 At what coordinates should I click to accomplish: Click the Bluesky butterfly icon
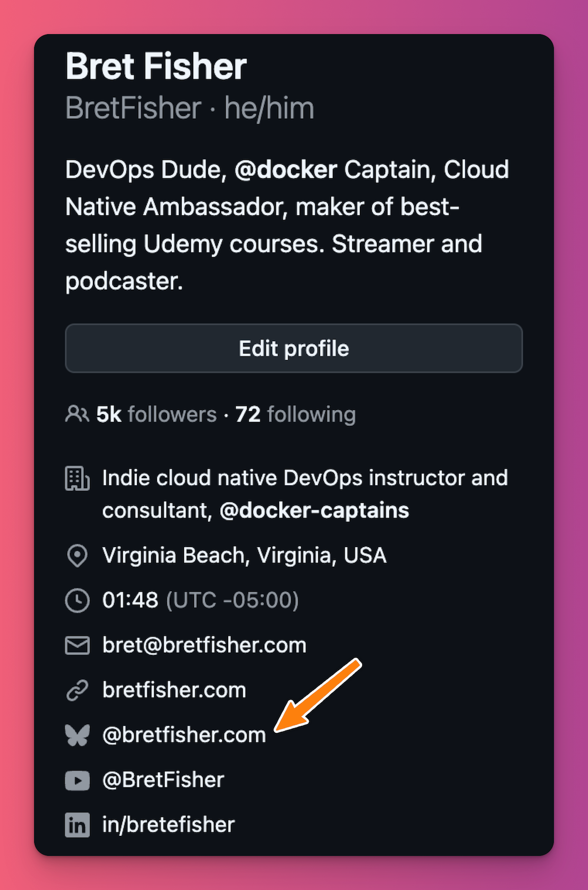77,735
